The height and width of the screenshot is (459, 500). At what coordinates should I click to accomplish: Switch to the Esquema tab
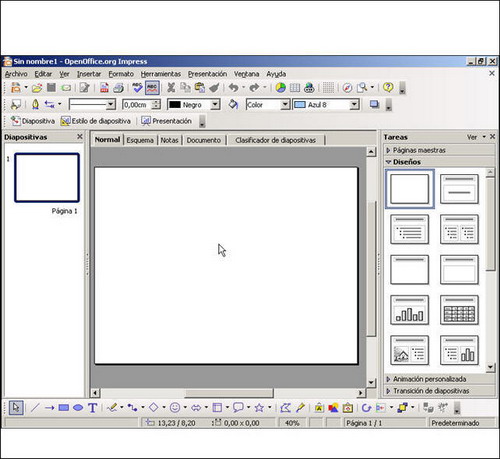pos(140,140)
